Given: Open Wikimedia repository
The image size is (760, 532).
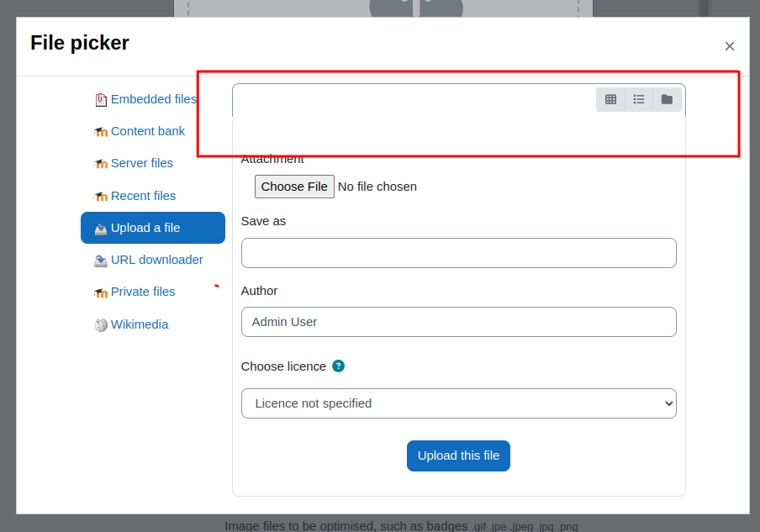Looking at the screenshot, I should coord(140,324).
